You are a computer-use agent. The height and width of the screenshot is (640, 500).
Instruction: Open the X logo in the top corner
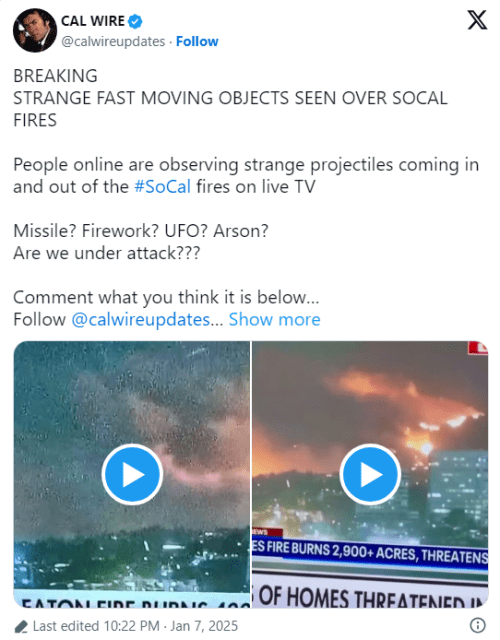(477, 20)
